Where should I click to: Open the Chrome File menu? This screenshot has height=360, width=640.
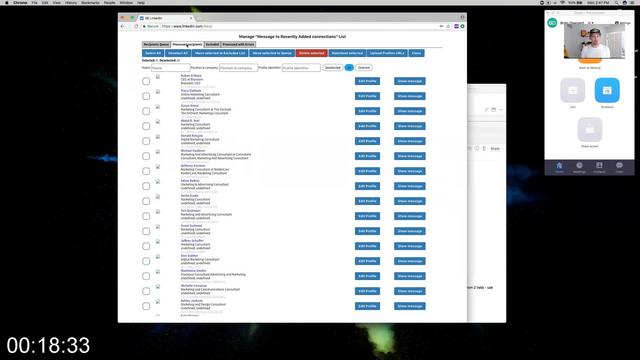pyautogui.click(x=34, y=2)
